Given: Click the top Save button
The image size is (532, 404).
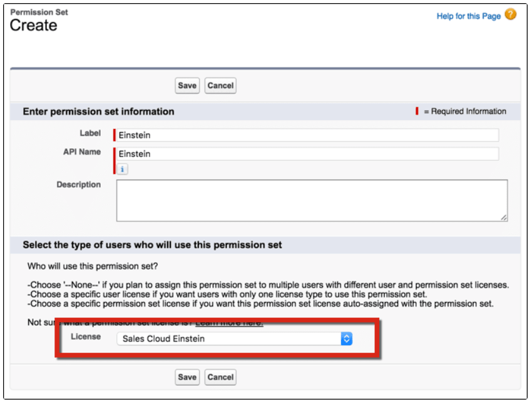Looking at the screenshot, I should (x=187, y=86).
